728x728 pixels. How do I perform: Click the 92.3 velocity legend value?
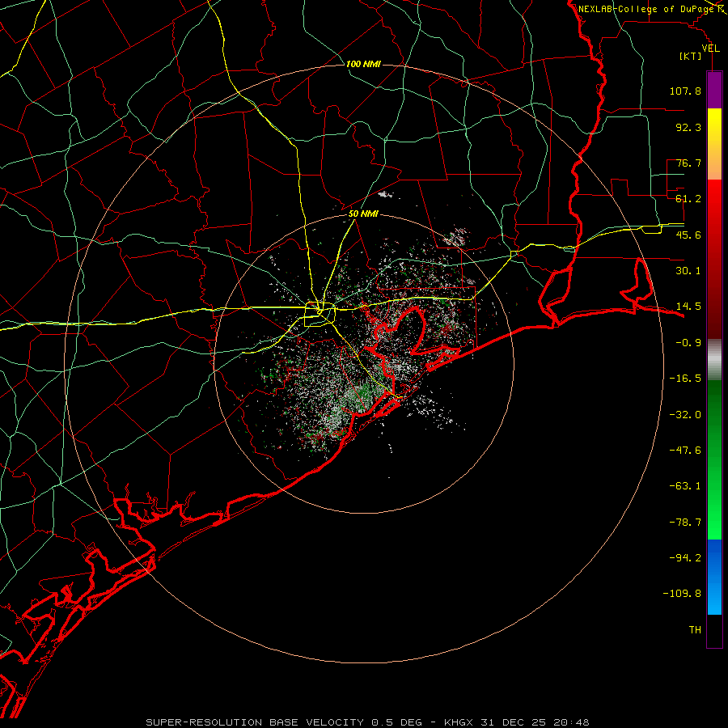688,127
